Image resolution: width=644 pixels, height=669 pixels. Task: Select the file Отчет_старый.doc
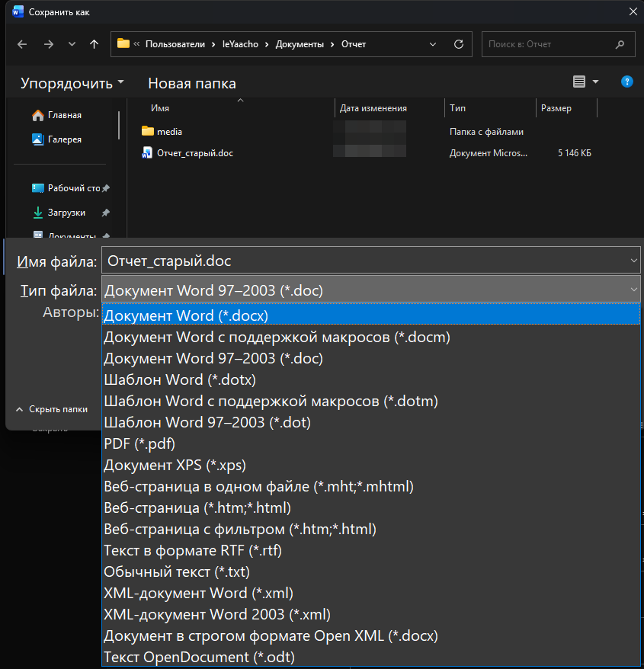coord(195,153)
